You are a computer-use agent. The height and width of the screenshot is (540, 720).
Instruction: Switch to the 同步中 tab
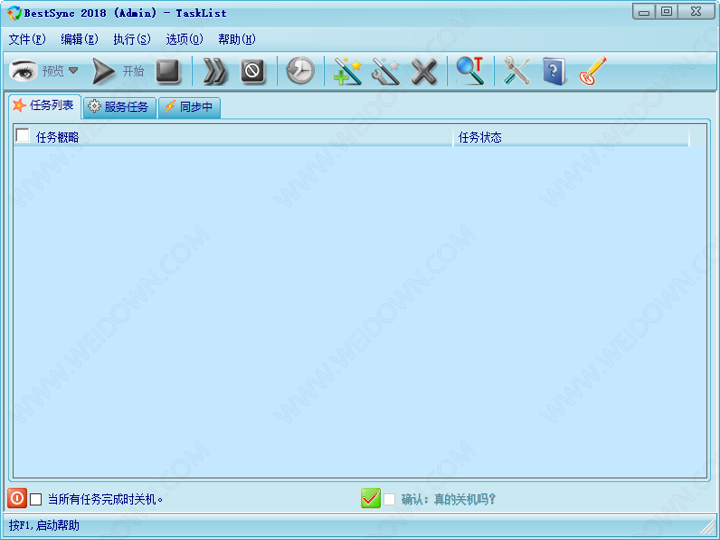pos(189,107)
